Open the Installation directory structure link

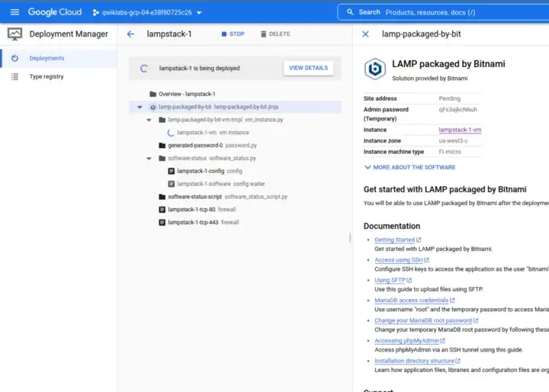point(417,361)
